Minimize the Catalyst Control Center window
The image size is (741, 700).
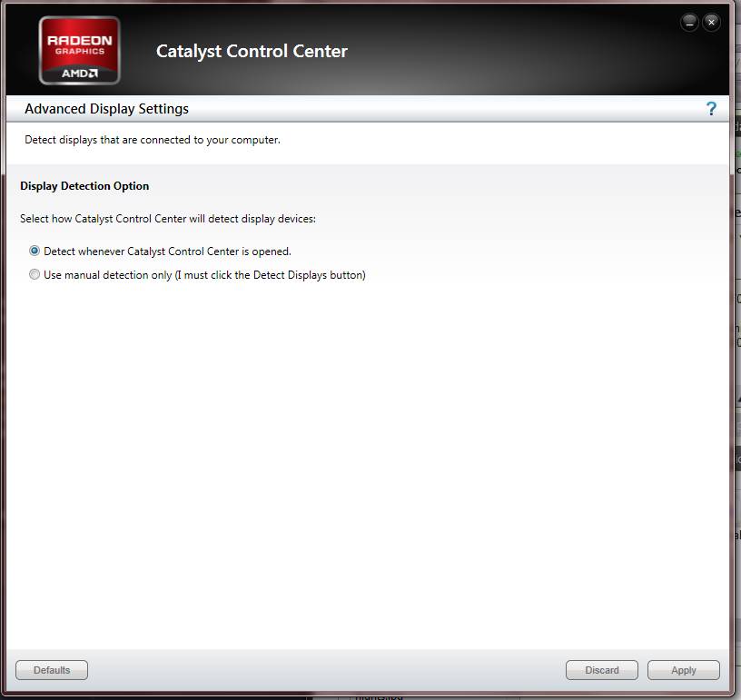coord(689,22)
